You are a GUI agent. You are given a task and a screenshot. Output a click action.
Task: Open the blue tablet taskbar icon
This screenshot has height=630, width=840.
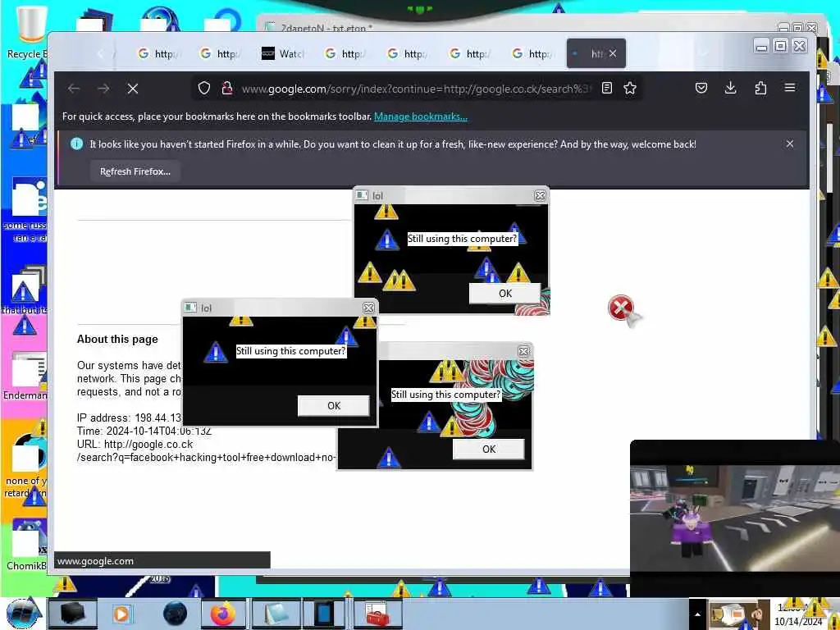324,614
